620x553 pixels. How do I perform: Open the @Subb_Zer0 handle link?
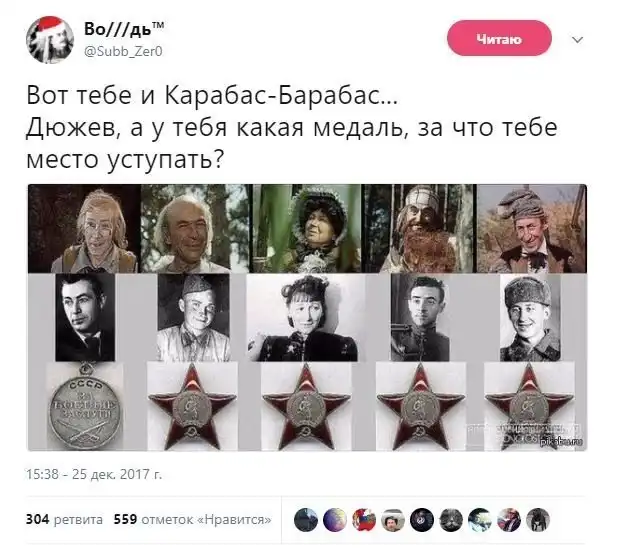(x=123, y=51)
